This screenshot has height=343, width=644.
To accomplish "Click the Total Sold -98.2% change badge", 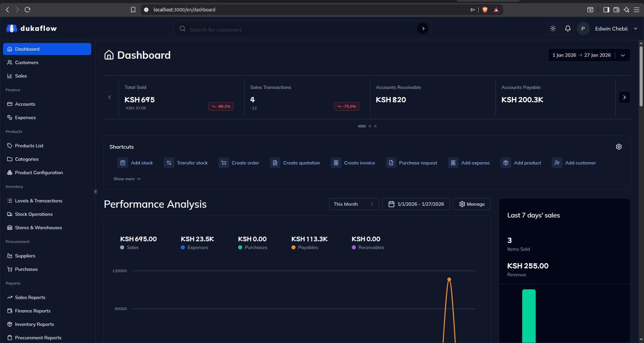I will click(x=221, y=106).
